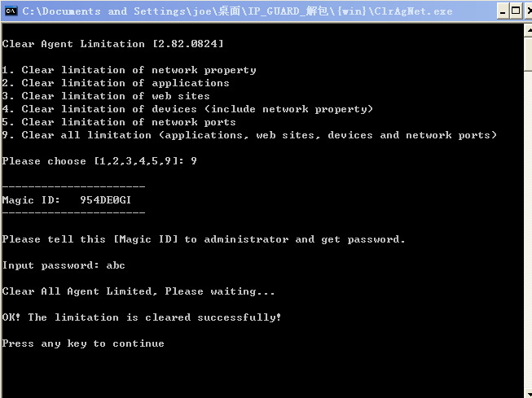The image size is (532, 398).
Task: Click the entered password text abc
Action: (116, 265)
